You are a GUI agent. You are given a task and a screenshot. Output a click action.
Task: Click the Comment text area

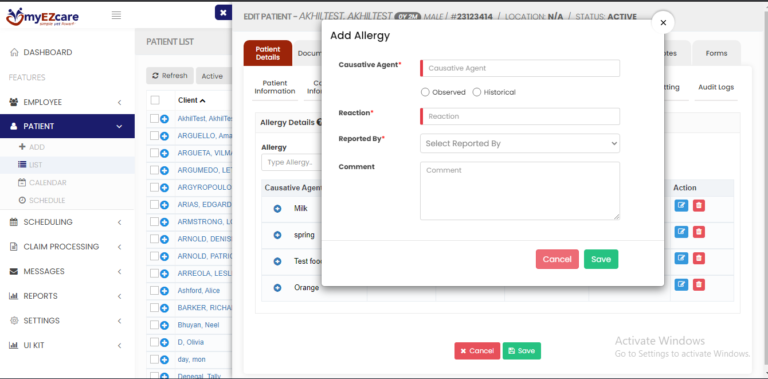[x=520, y=190]
